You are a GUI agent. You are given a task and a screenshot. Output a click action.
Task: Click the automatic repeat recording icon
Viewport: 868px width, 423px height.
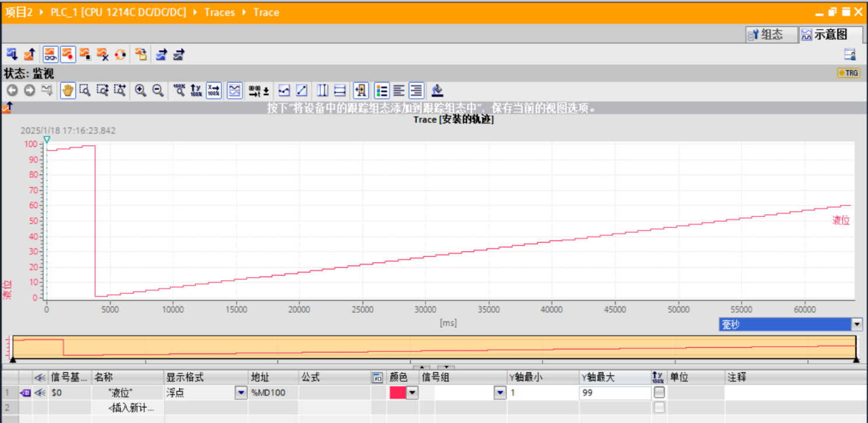tap(120, 54)
